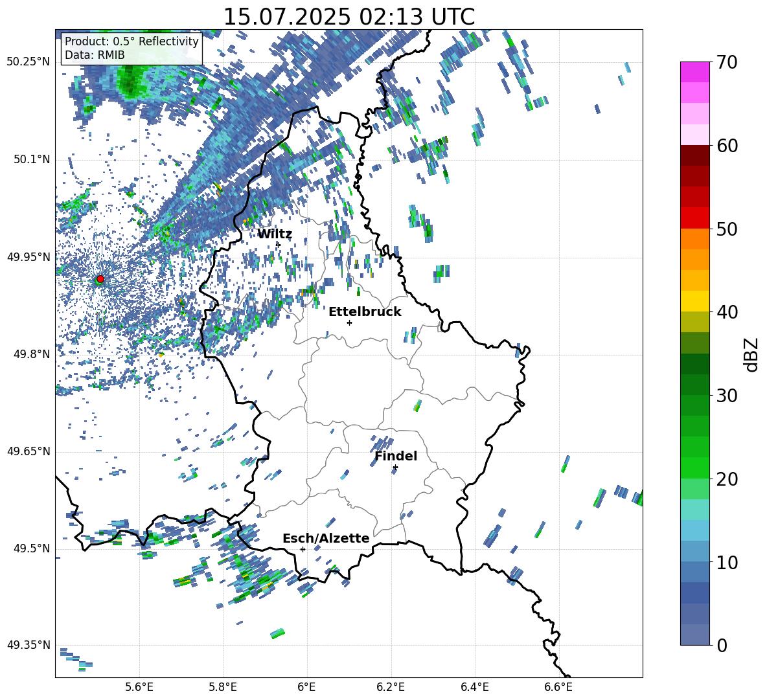Click the 6.2°E longitude label
The width and height of the screenshot is (767, 700).
pos(391,687)
